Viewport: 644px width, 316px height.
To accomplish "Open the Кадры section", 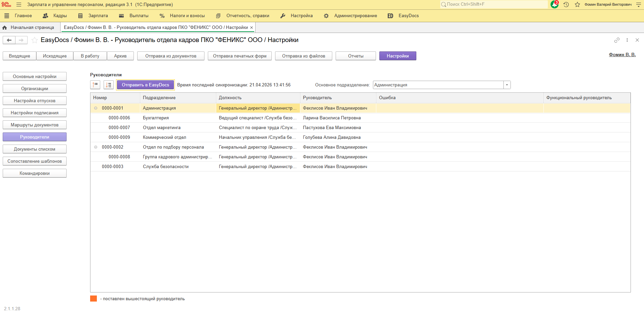I will pyautogui.click(x=55, y=16).
